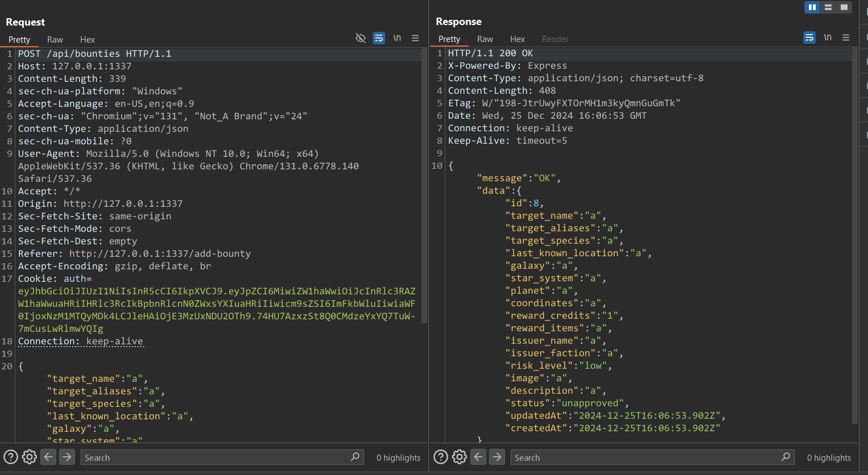Viewport: 868px width, 475px height.
Task: Open search settings gear in Response panel
Action: (x=460, y=457)
